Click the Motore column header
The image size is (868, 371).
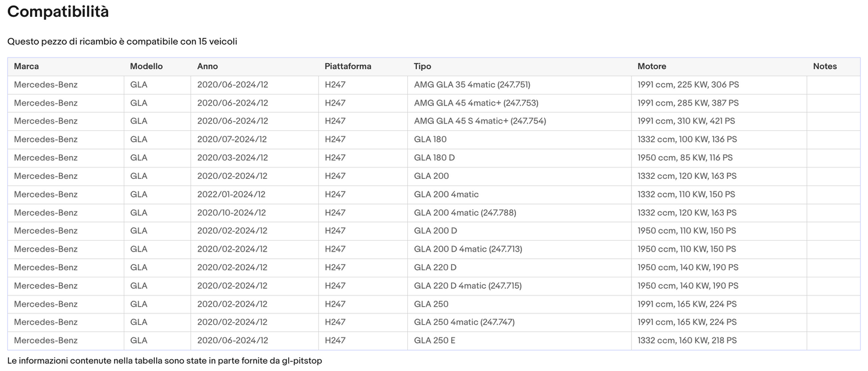click(x=652, y=67)
